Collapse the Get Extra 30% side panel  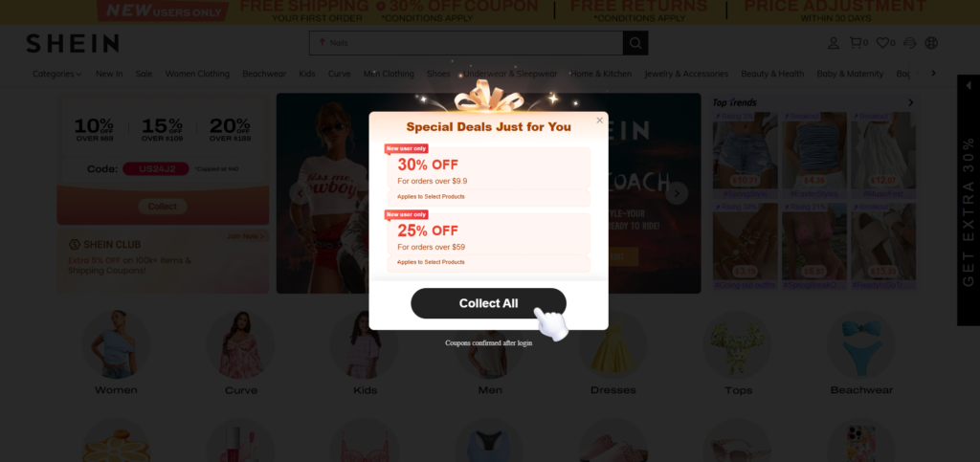pos(969,85)
